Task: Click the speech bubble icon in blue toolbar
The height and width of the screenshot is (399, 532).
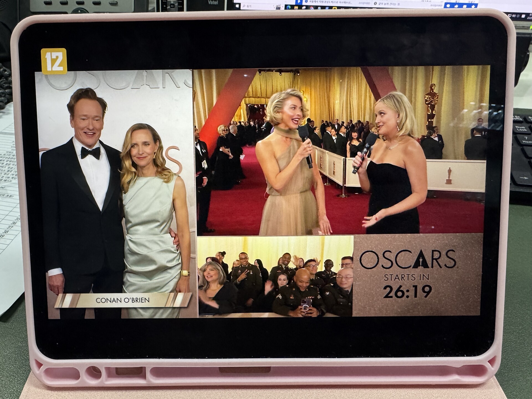Action: pos(448,6)
